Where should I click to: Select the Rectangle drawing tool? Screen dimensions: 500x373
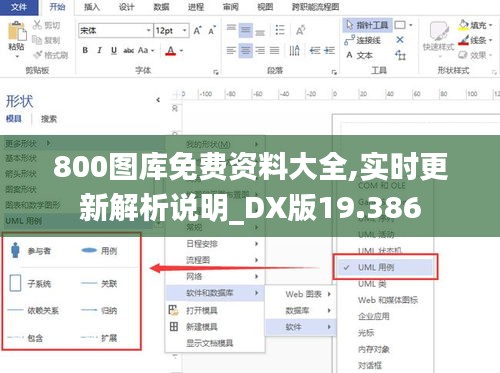400,25
